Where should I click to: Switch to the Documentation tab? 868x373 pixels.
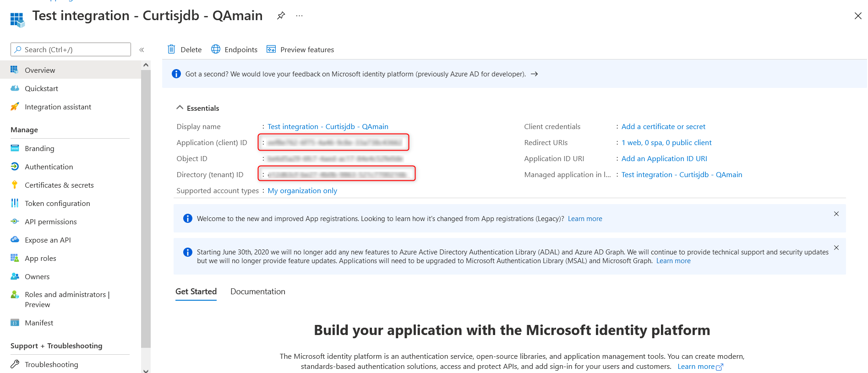[x=258, y=292]
